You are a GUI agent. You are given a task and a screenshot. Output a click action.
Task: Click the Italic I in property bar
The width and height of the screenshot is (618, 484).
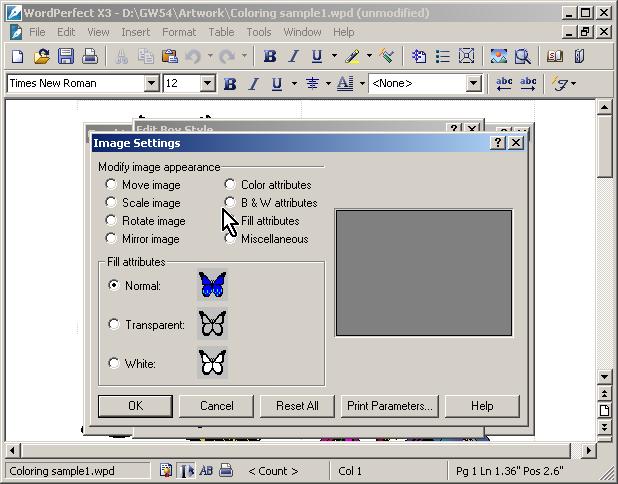click(x=254, y=84)
